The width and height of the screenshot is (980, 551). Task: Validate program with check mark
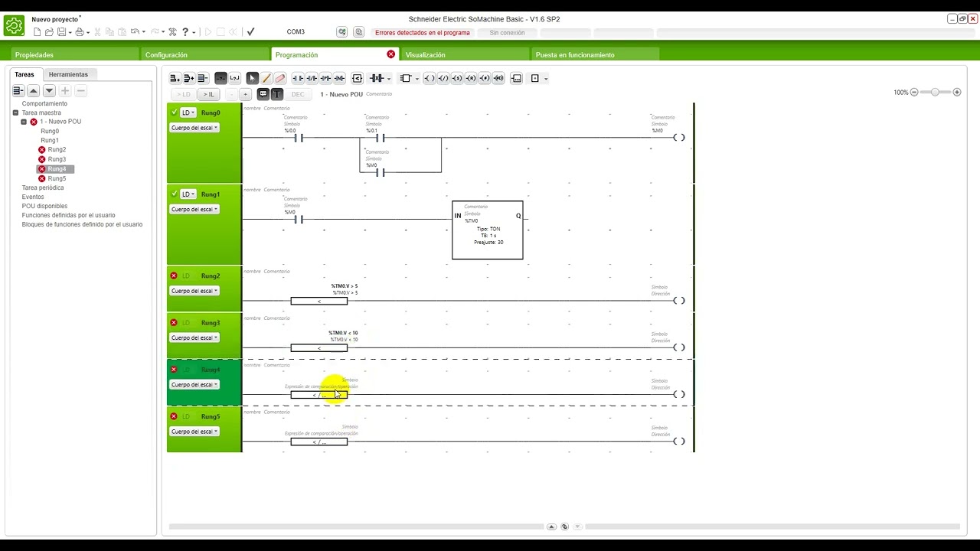[x=250, y=32]
